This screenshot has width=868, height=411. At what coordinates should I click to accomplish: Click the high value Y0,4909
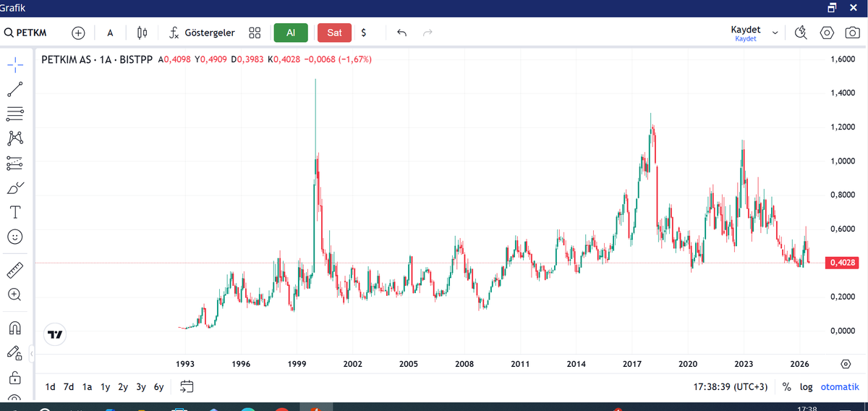[210, 59]
